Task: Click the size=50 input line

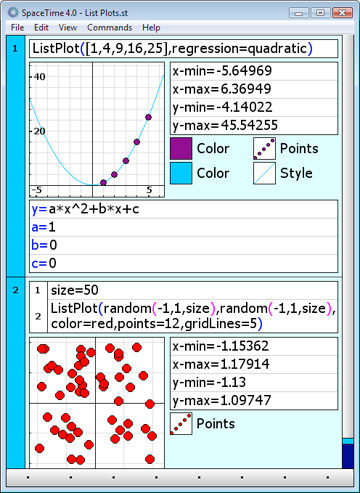Action: pos(193,290)
